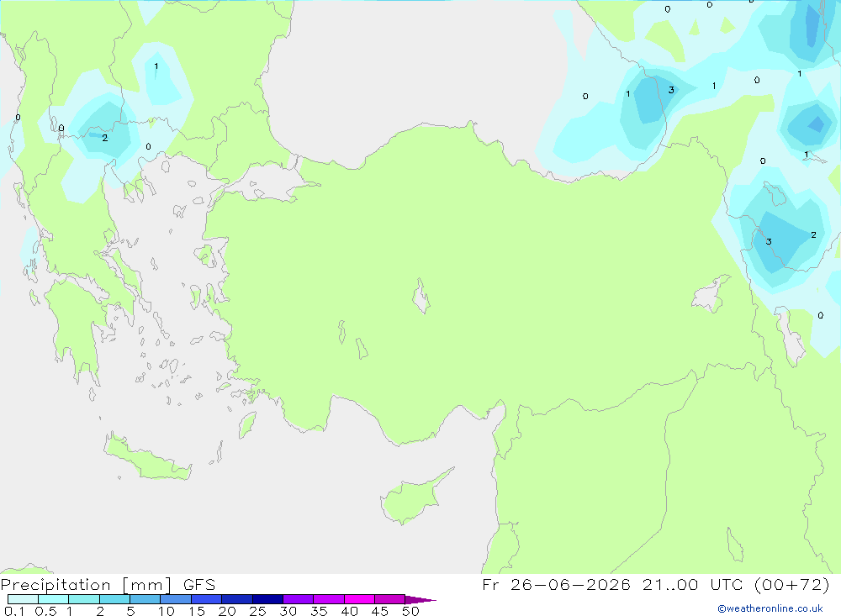
Task: Select the legend swatch between 20 and 25
Action: tap(237, 599)
